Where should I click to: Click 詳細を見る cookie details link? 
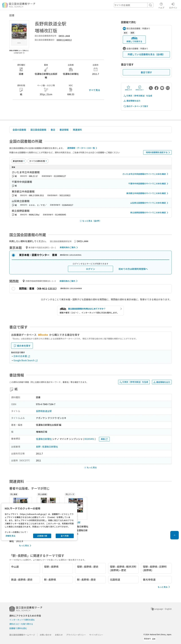coord(11,536)
